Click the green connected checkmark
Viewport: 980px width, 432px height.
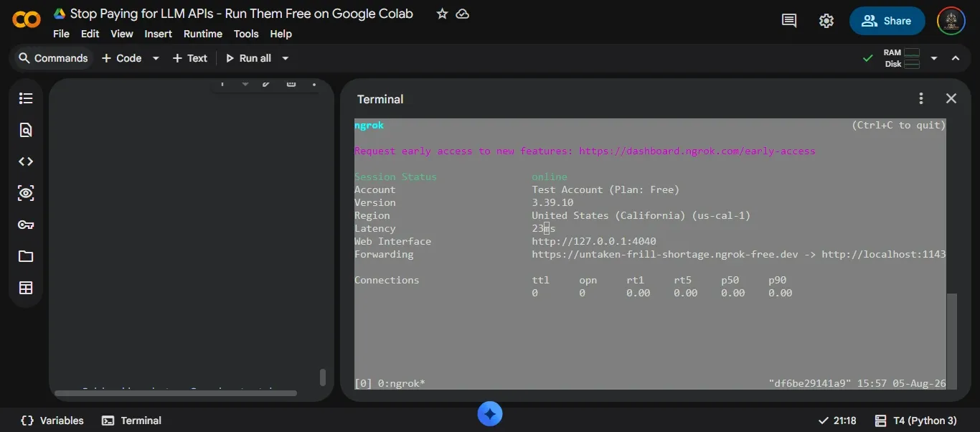(x=868, y=58)
